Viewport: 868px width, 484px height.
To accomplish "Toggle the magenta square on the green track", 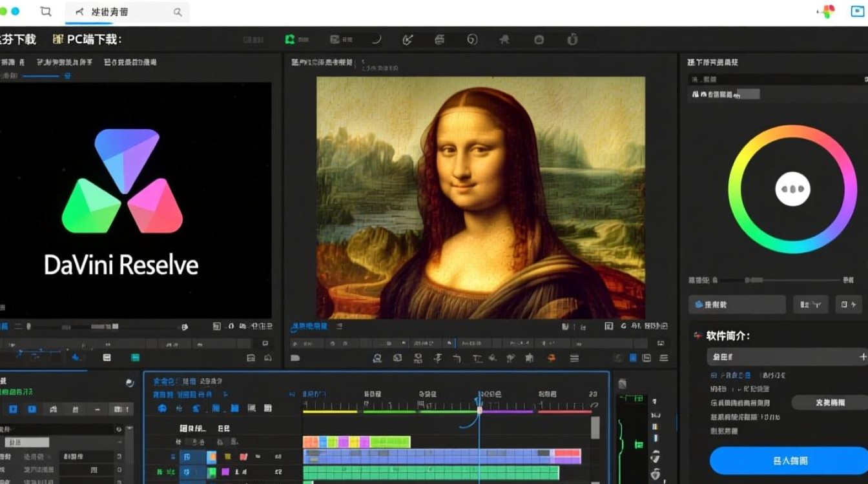I will pos(225,472).
